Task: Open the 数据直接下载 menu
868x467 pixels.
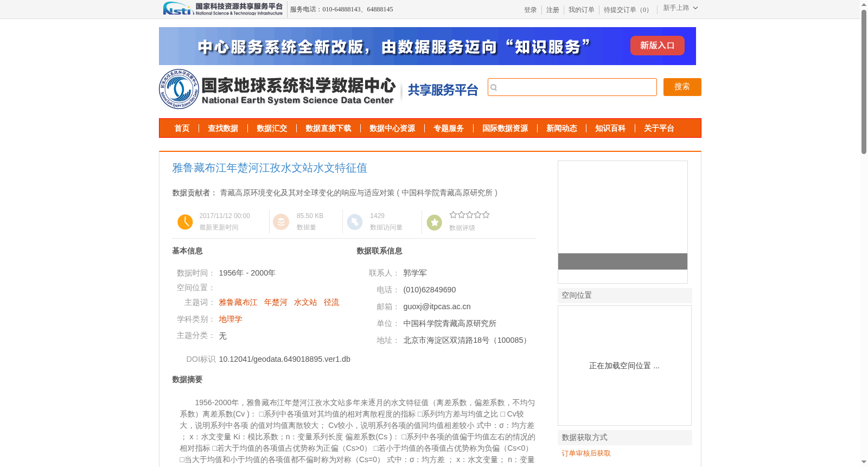Action: pyautogui.click(x=328, y=129)
